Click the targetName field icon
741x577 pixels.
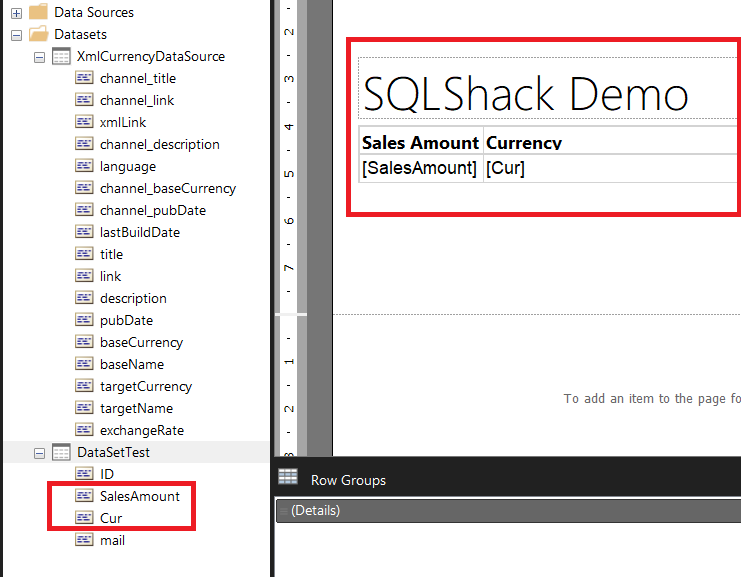pos(84,408)
